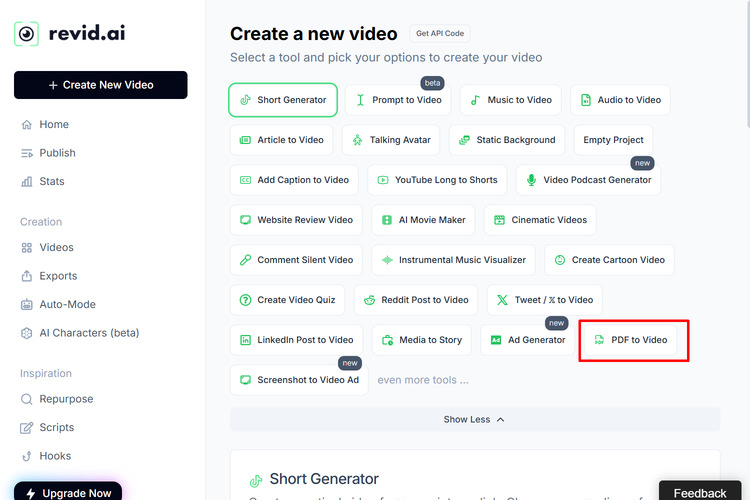Screen dimensions: 750x500
Task: Click the page vertical scrollbar
Action: point(747,63)
